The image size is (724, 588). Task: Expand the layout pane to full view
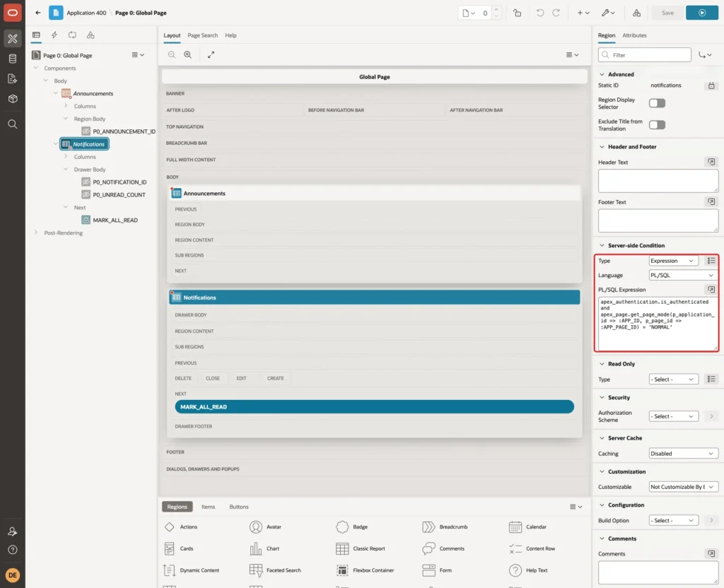[211, 54]
